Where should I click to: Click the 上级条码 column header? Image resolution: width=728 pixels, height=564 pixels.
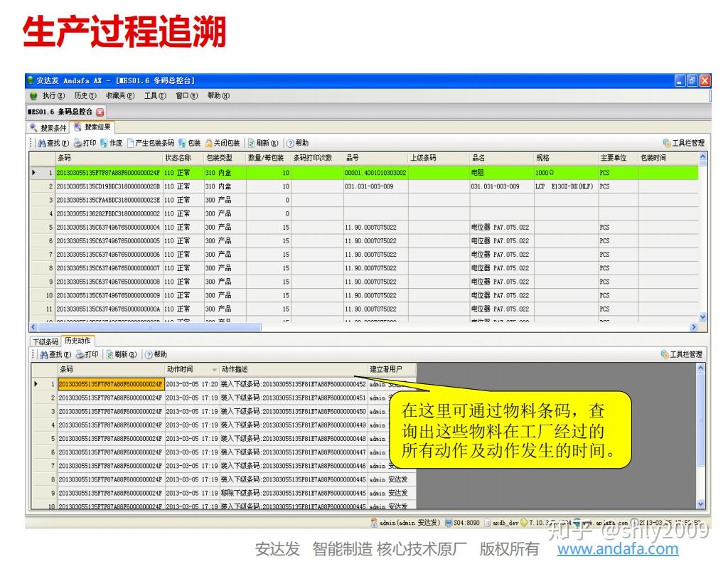pyautogui.click(x=439, y=158)
